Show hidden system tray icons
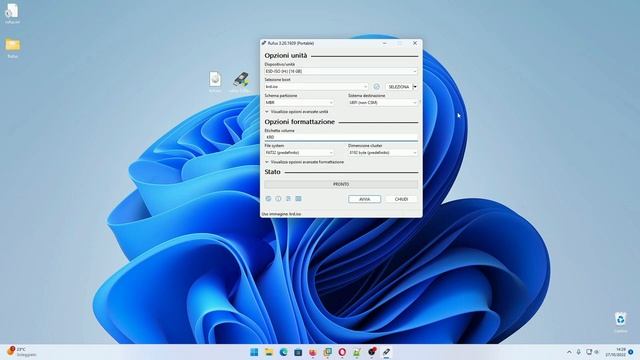640x360 pixels. coord(569,352)
